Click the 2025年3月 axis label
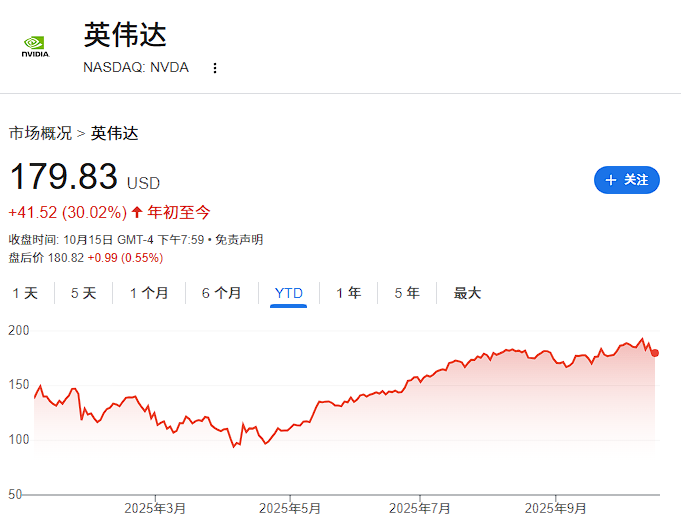This screenshot has height=525, width=681. (155, 508)
